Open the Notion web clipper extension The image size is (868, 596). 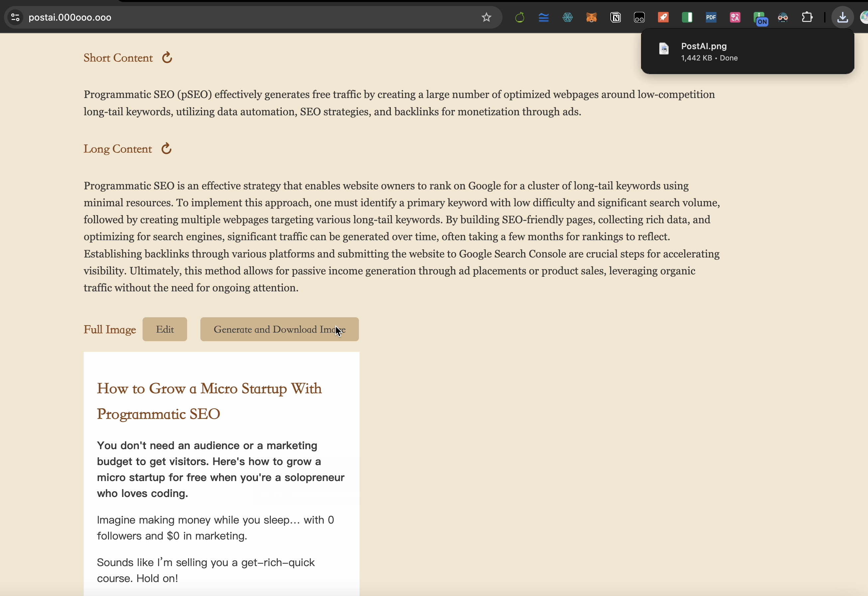tap(615, 18)
